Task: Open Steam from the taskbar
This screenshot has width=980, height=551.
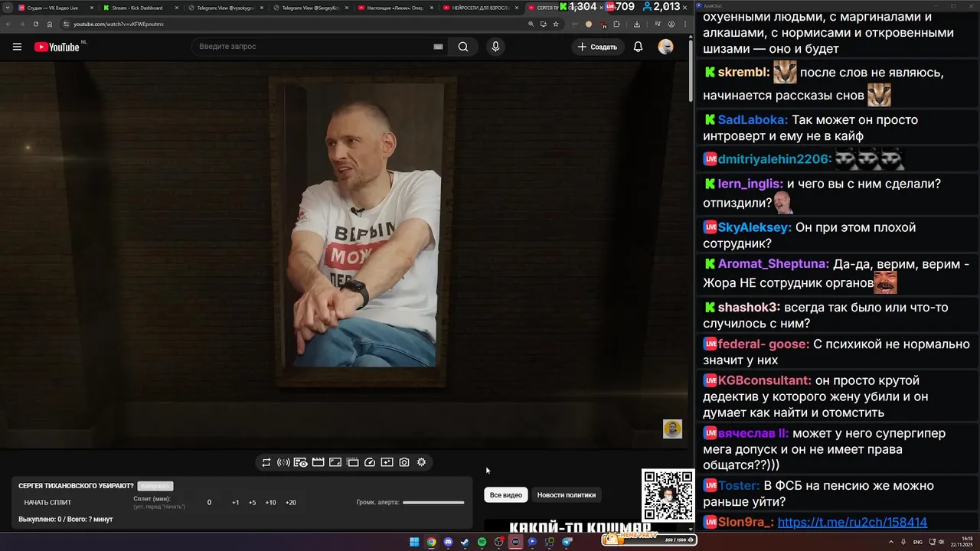Action: point(465,542)
